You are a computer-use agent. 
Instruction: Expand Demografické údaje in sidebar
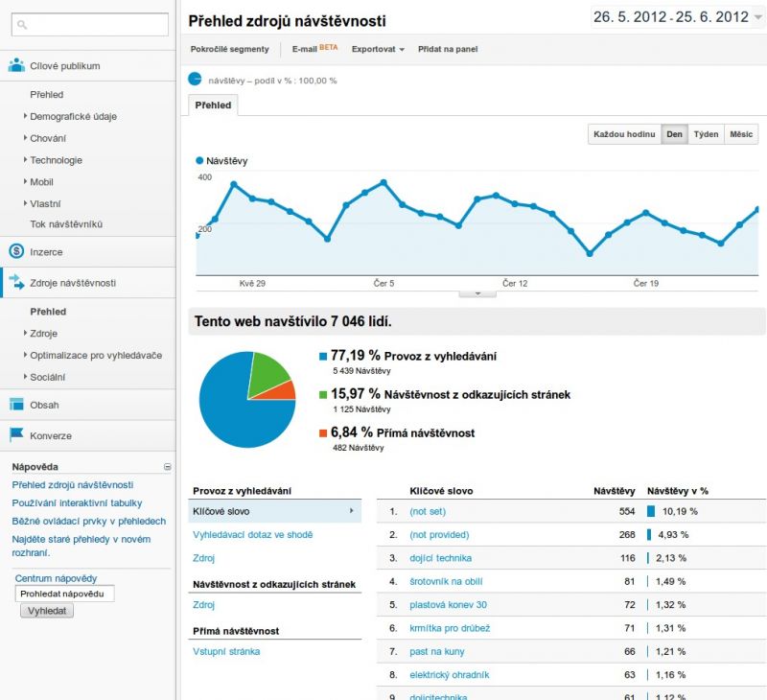point(73,116)
